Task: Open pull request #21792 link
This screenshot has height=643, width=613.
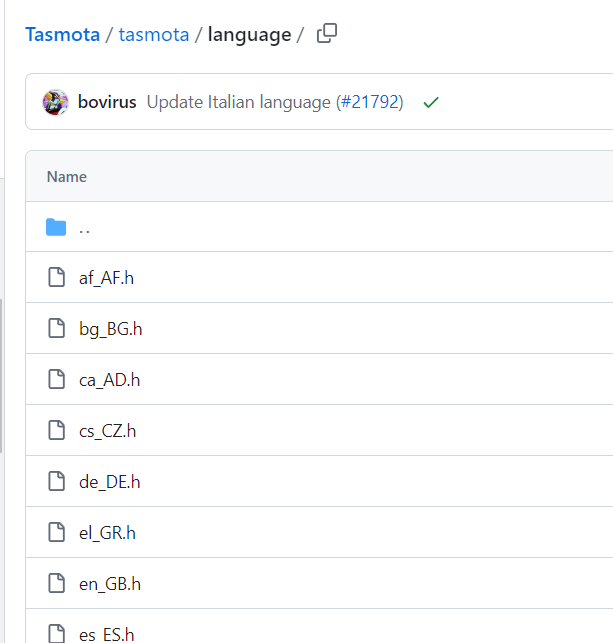Action: [370, 102]
